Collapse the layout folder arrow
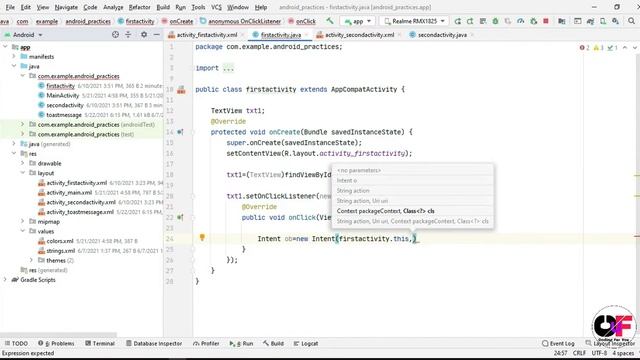 (x=22, y=173)
